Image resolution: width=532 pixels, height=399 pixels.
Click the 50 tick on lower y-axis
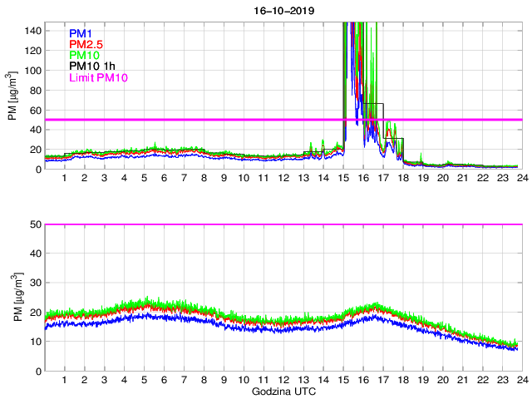coord(35,224)
